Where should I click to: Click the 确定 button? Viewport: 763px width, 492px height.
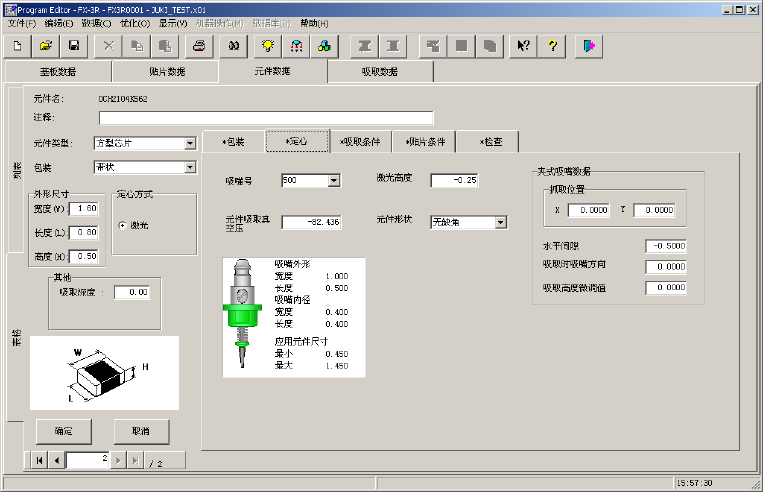(64, 431)
